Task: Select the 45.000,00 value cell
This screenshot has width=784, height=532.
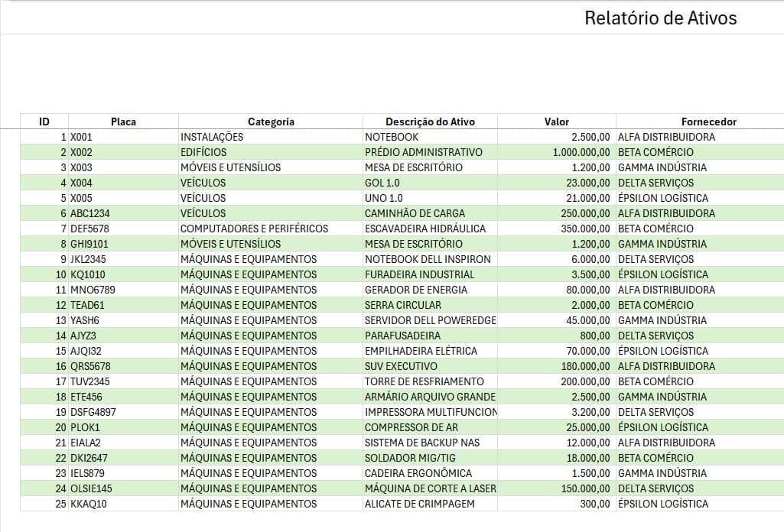Action: click(557, 320)
